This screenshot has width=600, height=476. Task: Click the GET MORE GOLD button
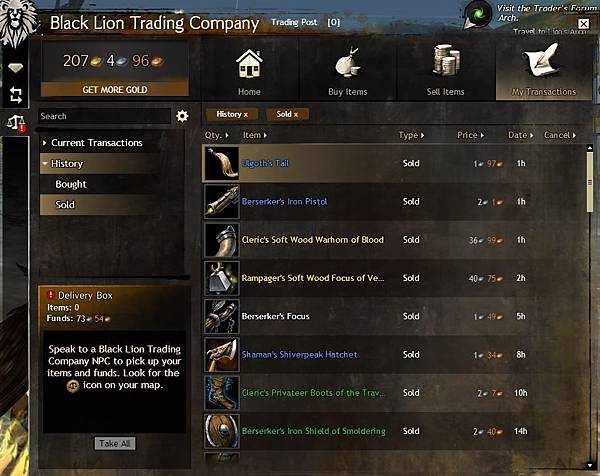pyautogui.click(x=115, y=90)
